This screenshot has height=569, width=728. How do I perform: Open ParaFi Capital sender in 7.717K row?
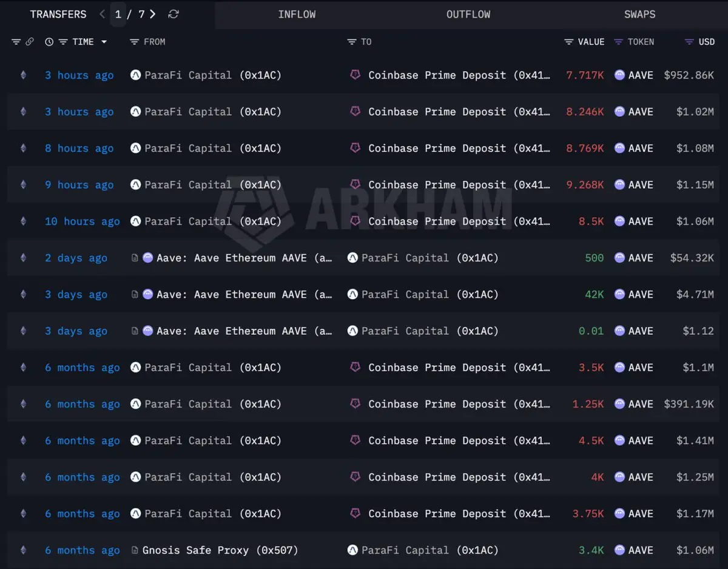click(x=212, y=75)
